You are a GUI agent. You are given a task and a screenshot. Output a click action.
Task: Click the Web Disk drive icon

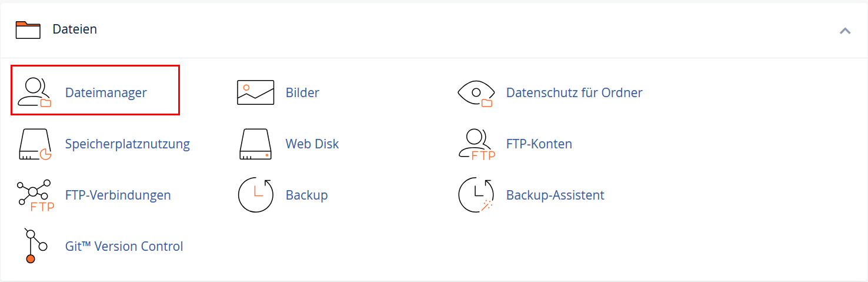tap(256, 144)
